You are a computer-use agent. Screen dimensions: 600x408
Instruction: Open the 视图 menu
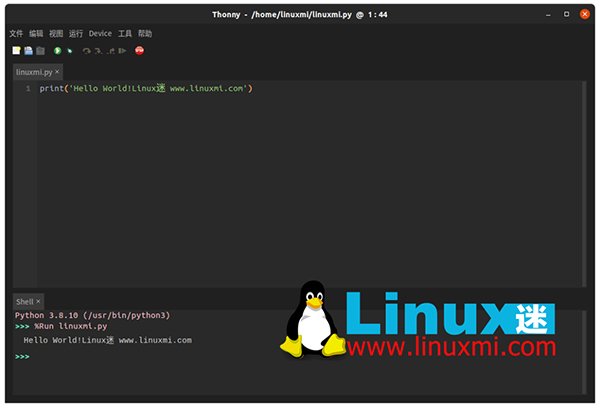pyautogui.click(x=56, y=34)
